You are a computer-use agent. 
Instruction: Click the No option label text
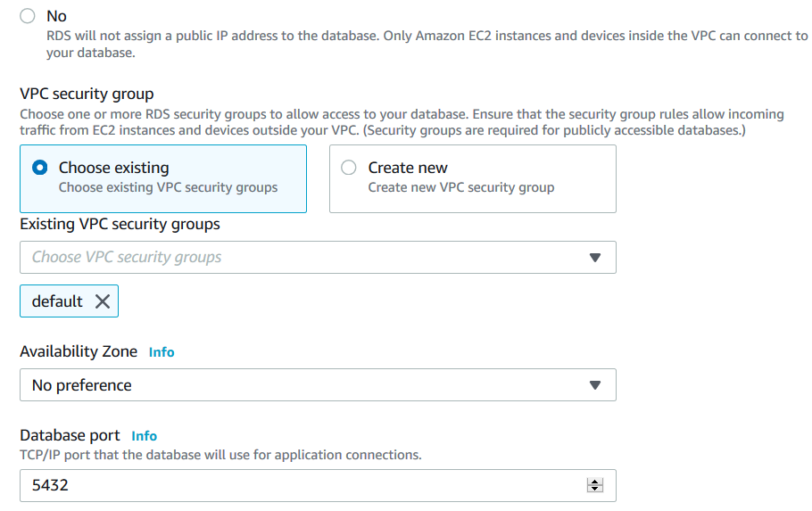pos(56,16)
